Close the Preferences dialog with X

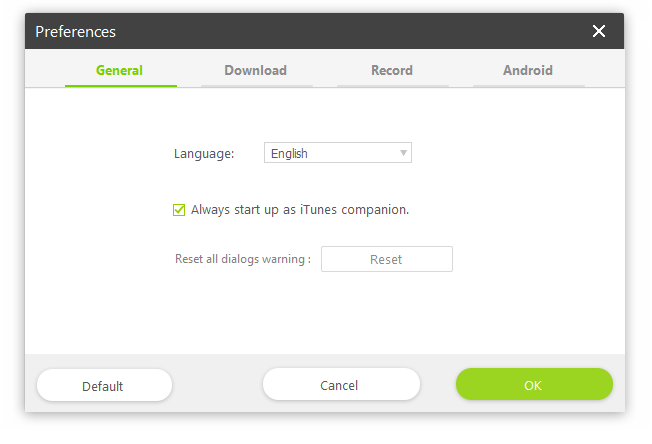coord(599,31)
